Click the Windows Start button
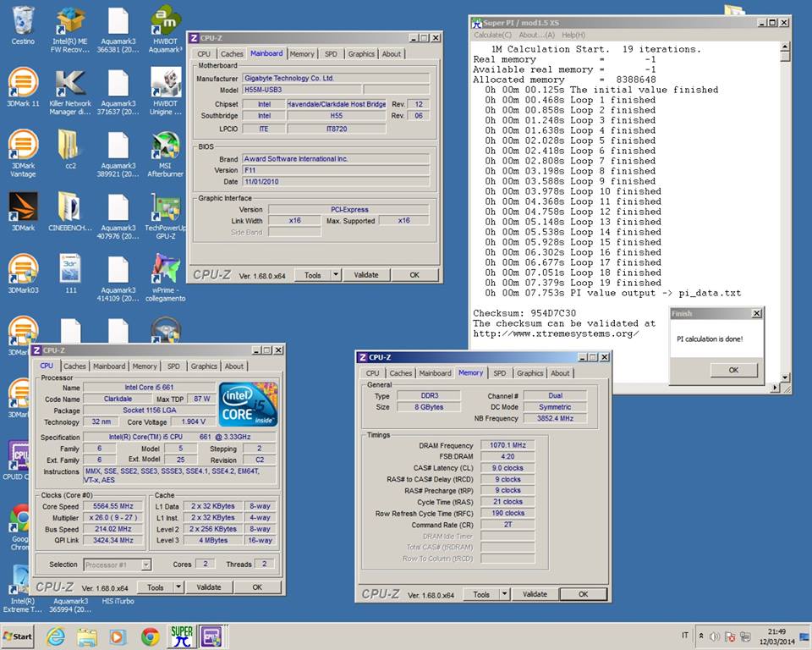The height and width of the screenshot is (650, 812). (18, 636)
